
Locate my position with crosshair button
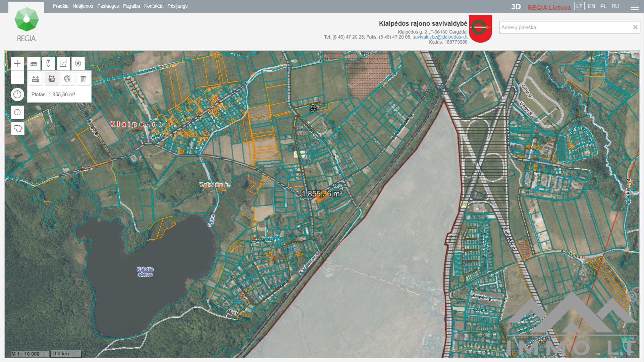pyautogui.click(x=17, y=112)
